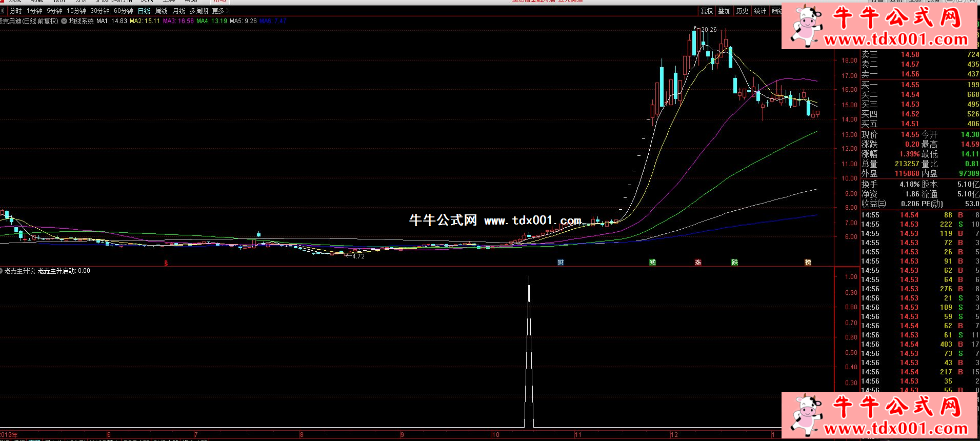Select the 日线 daily period tab
This screenshot has width=980, height=441.
click(144, 11)
